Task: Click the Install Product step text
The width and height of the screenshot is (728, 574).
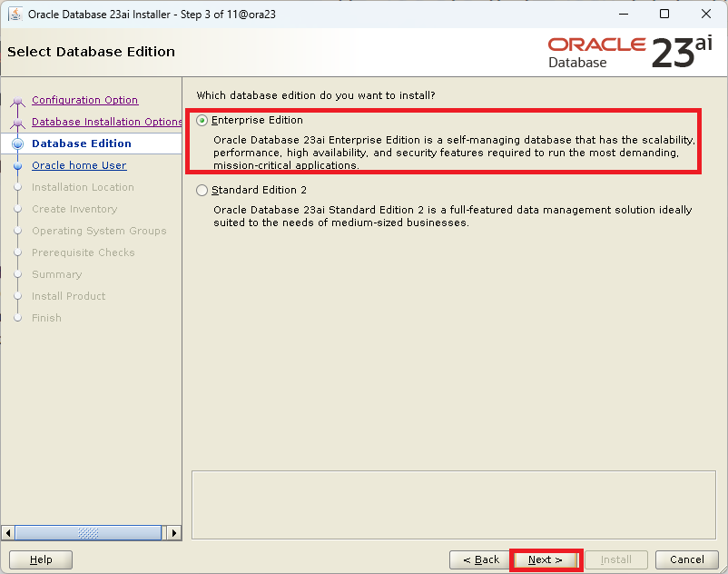Action: [68, 296]
